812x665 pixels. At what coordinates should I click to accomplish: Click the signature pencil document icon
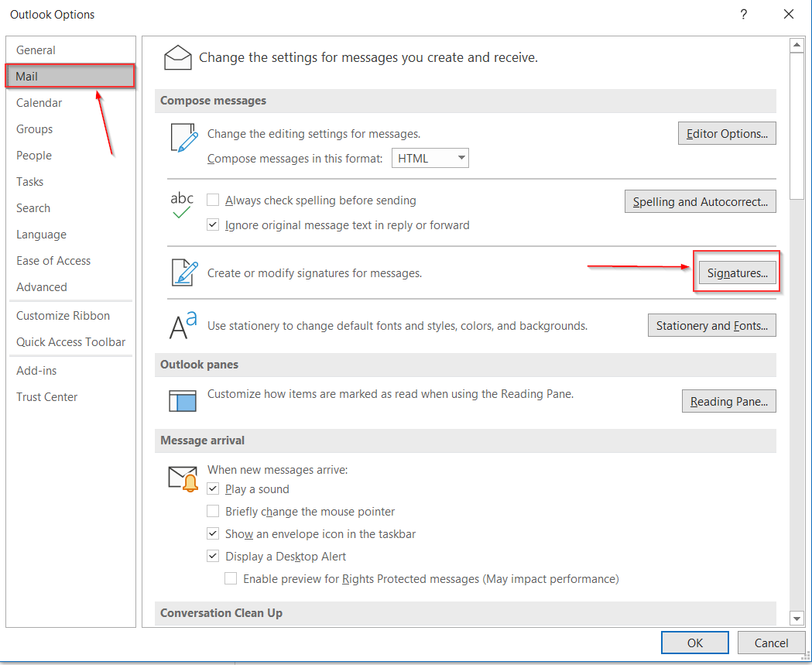[185, 273]
